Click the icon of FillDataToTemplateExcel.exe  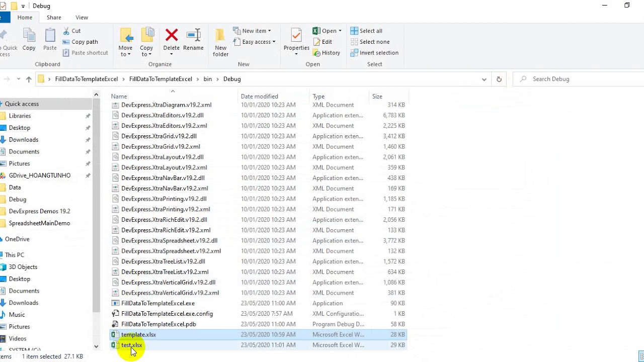pyautogui.click(x=115, y=303)
